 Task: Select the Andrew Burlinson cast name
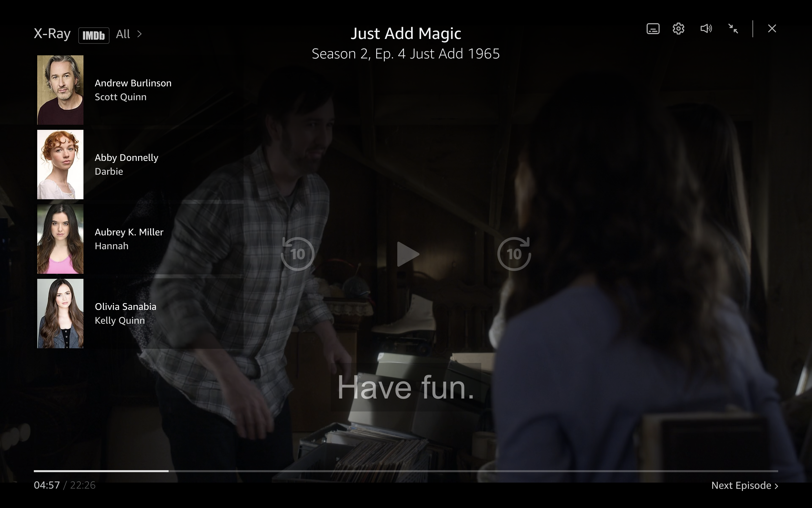click(x=133, y=83)
